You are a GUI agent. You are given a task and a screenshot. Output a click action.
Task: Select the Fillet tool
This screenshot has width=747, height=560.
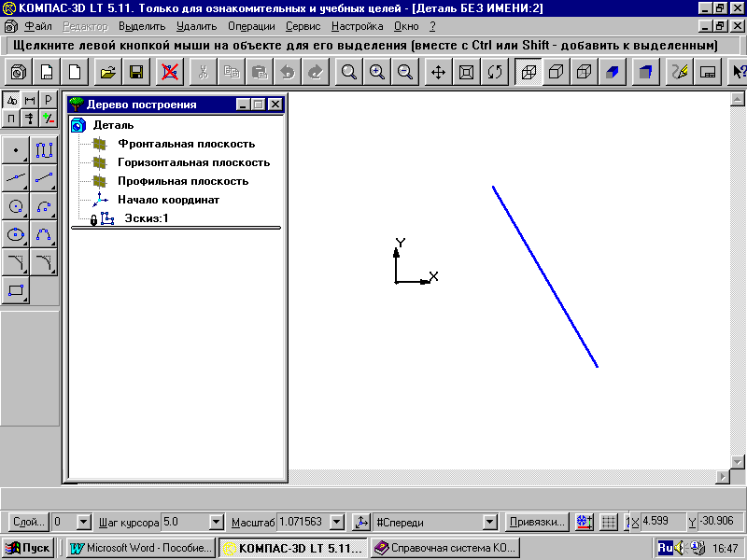pyautogui.click(x=44, y=262)
